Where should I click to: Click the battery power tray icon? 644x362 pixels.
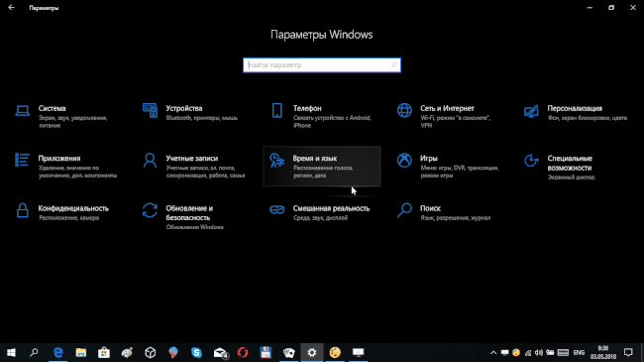pyautogui.click(x=550, y=353)
